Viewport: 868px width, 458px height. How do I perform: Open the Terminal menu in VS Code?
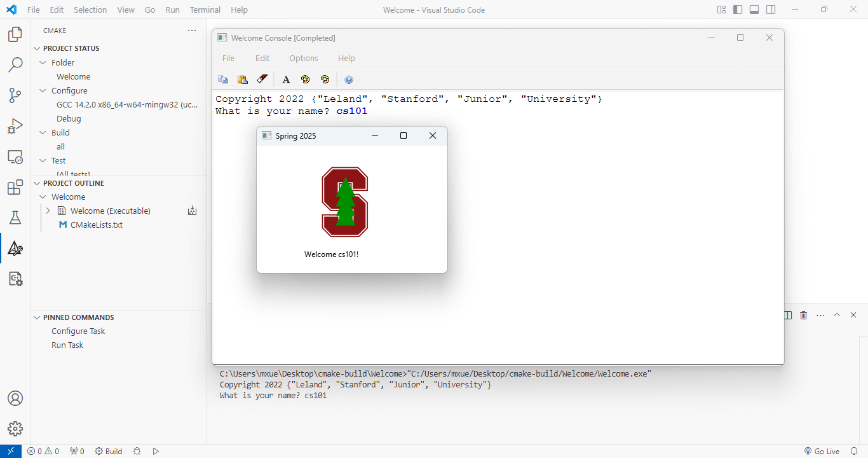pos(205,10)
